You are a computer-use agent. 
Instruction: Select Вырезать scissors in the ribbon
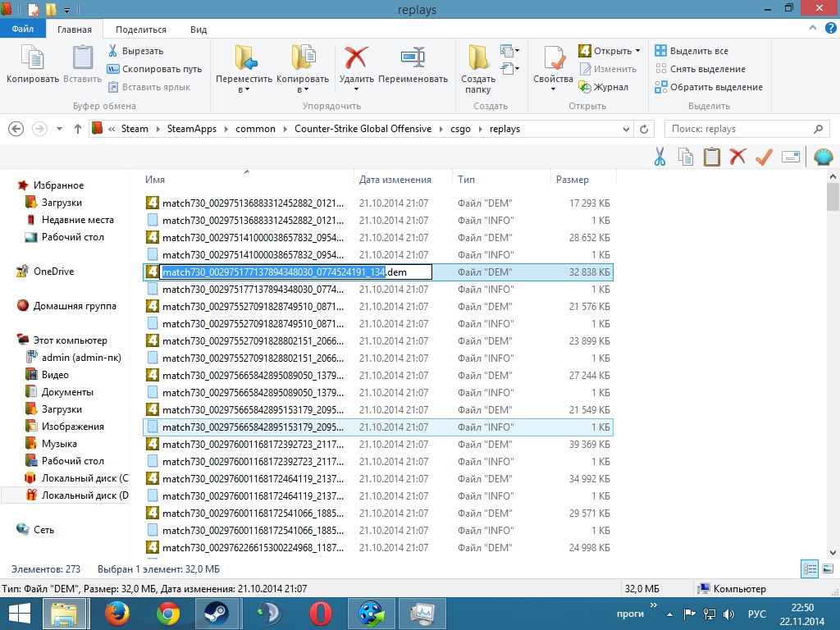click(135, 51)
